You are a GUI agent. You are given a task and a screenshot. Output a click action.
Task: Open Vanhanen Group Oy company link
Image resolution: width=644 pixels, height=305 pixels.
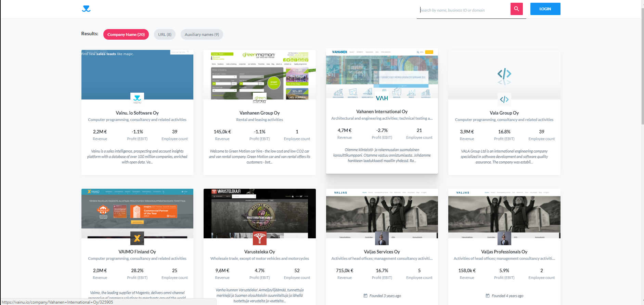click(259, 113)
